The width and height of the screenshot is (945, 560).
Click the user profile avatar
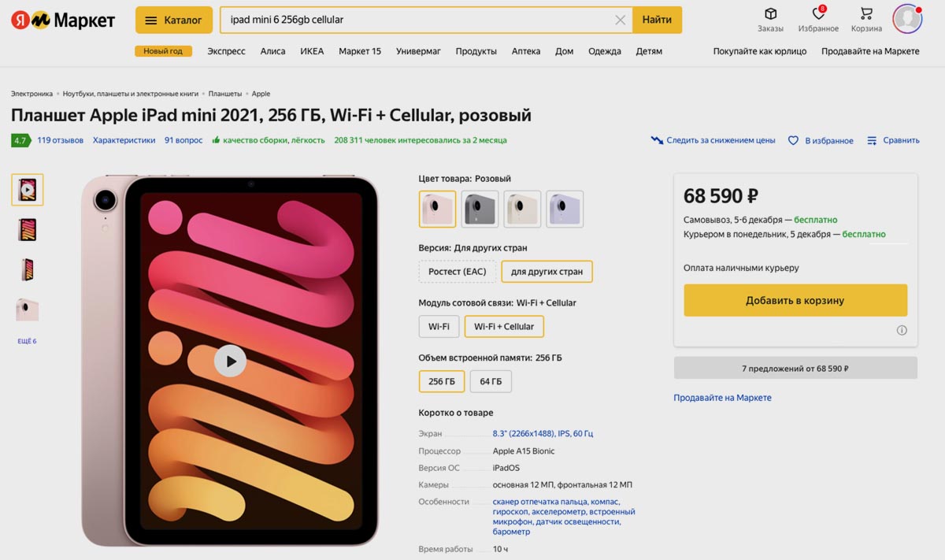click(x=906, y=19)
